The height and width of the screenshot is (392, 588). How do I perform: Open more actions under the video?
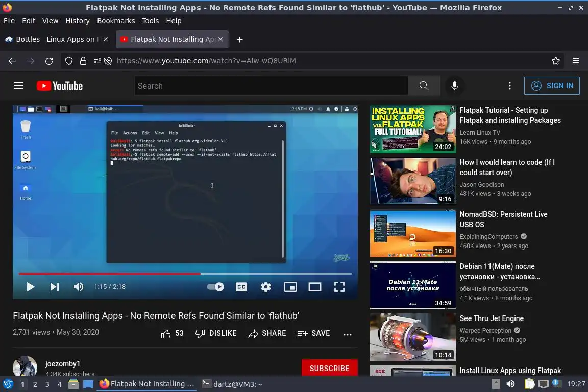(x=348, y=334)
